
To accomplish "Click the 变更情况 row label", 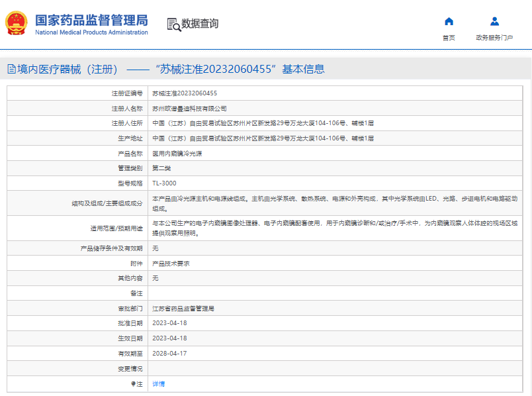I will point(130,369).
